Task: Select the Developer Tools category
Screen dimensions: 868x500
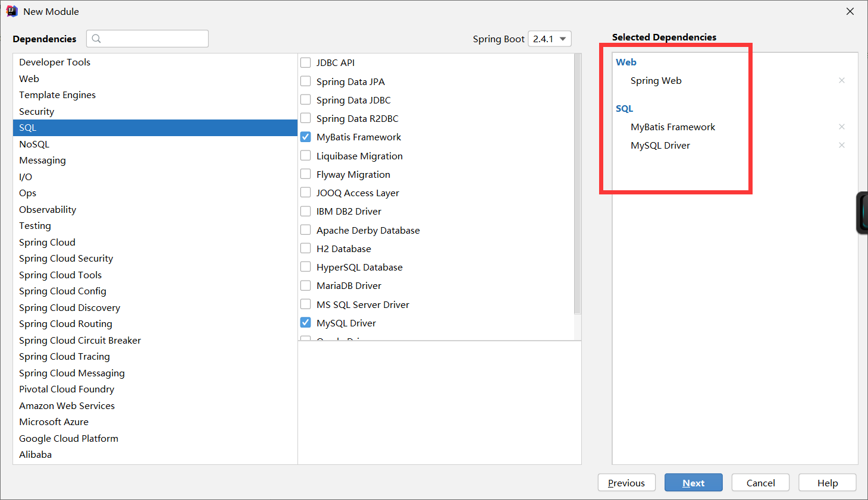Action: (x=155, y=62)
